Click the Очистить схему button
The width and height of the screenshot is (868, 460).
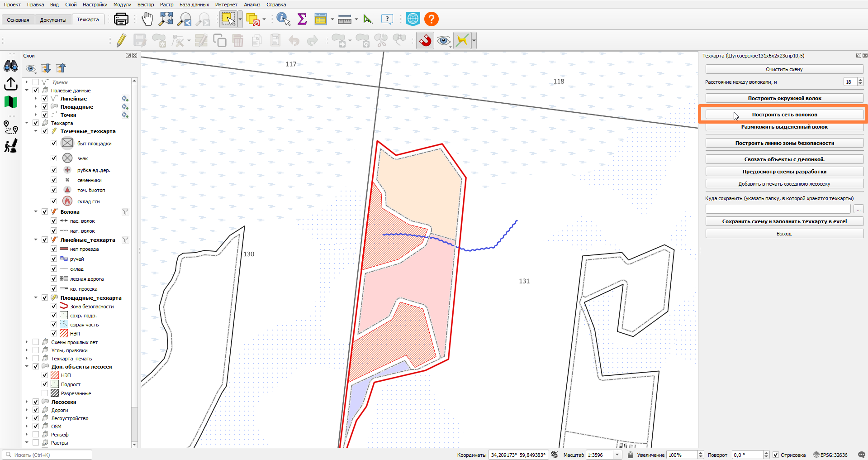coord(784,69)
